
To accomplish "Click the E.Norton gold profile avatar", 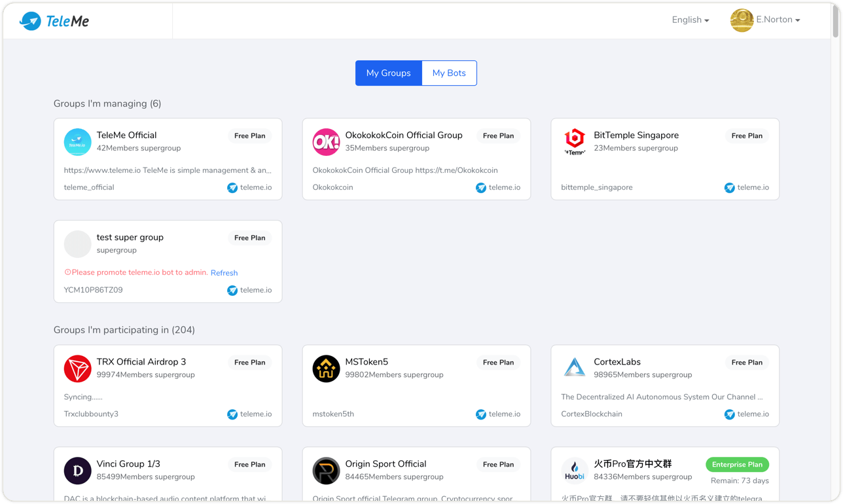I will pos(742,20).
